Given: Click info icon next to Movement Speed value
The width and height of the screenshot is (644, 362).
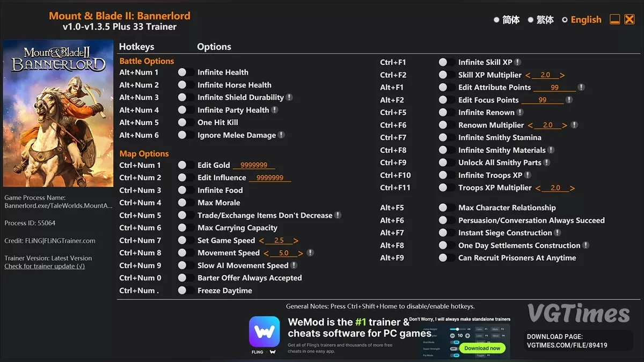Looking at the screenshot, I should tap(310, 253).
